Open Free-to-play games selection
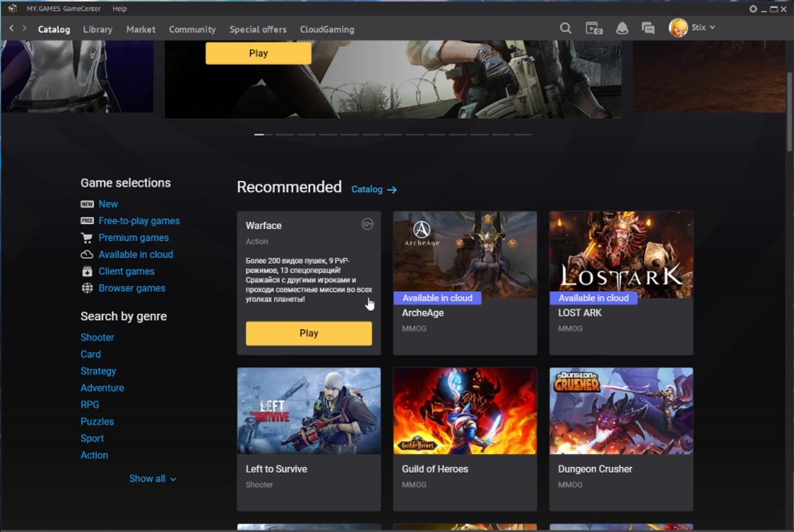This screenshot has height=532, width=794. pyautogui.click(x=139, y=221)
